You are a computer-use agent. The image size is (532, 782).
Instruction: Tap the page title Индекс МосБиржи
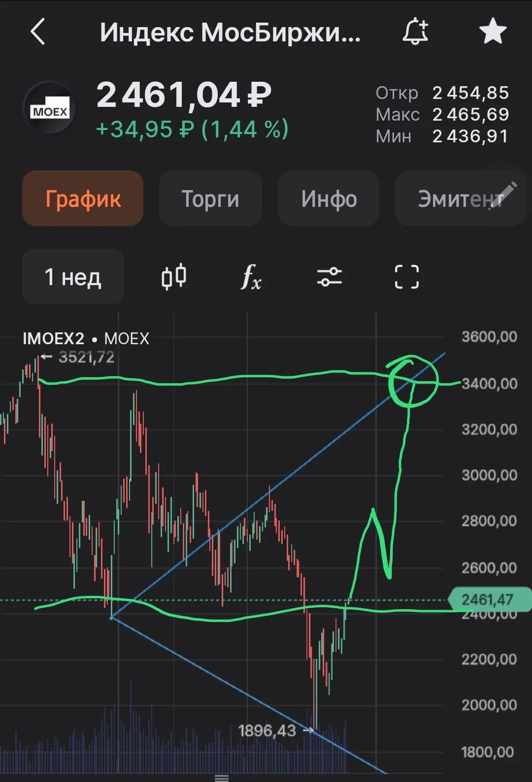coord(230,33)
